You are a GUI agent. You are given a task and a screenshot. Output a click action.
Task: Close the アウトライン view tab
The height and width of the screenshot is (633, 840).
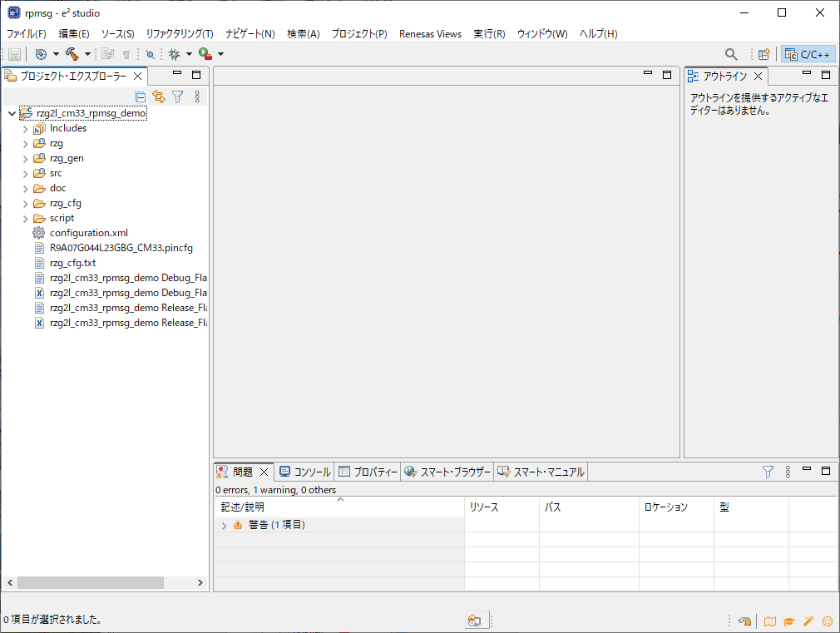tap(758, 77)
